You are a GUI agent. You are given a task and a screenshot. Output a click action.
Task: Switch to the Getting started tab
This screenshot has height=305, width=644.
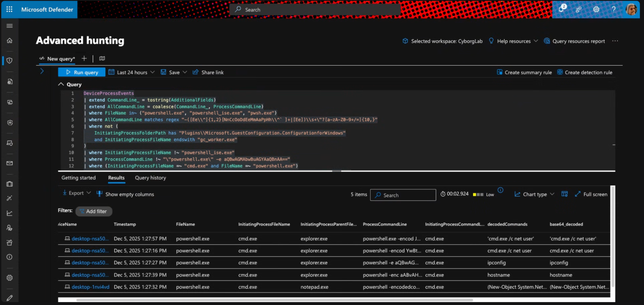click(78, 178)
